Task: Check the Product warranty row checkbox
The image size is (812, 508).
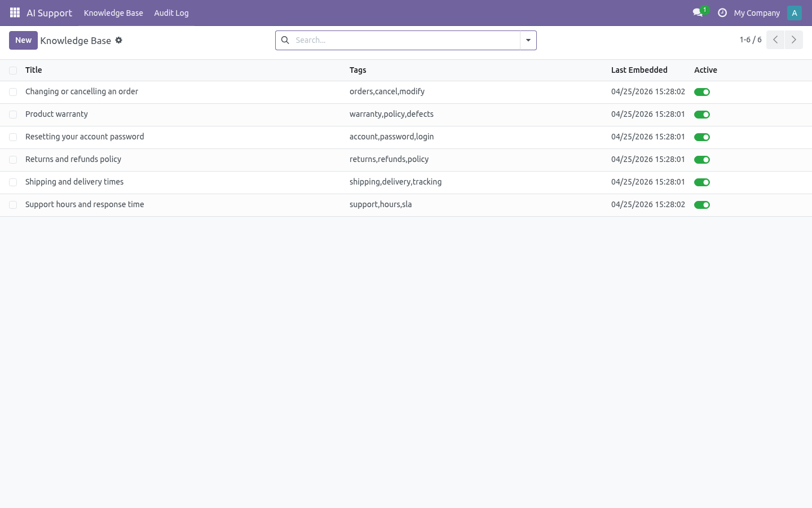Action: (13, 115)
